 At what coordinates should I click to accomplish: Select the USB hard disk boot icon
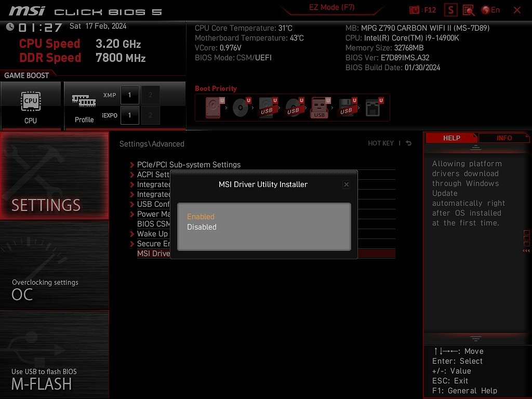tap(268, 108)
